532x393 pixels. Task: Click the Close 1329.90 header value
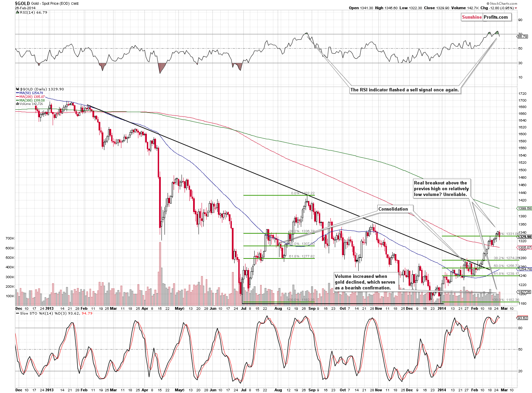click(436, 8)
